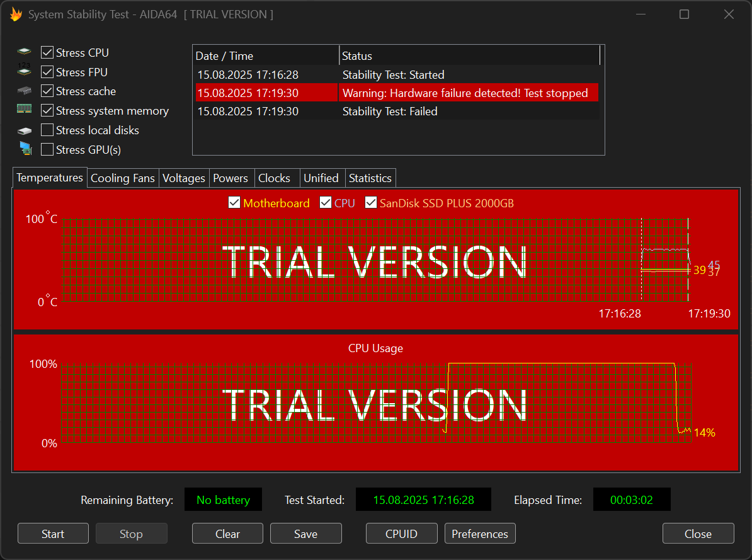Open the CPUID panel
Screen dimensions: 752x560
(x=402, y=534)
